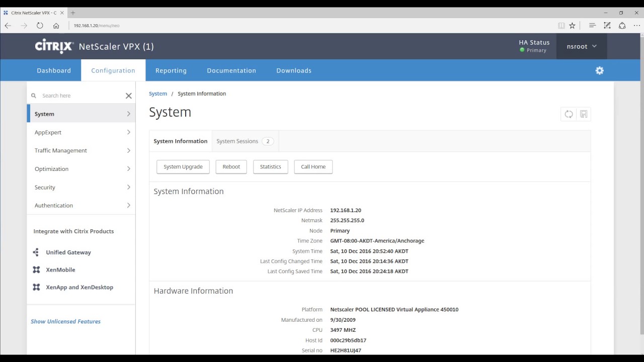Image resolution: width=644 pixels, height=362 pixels.
Task: Select the AppExpert menu item
Action: coord(81,132)
